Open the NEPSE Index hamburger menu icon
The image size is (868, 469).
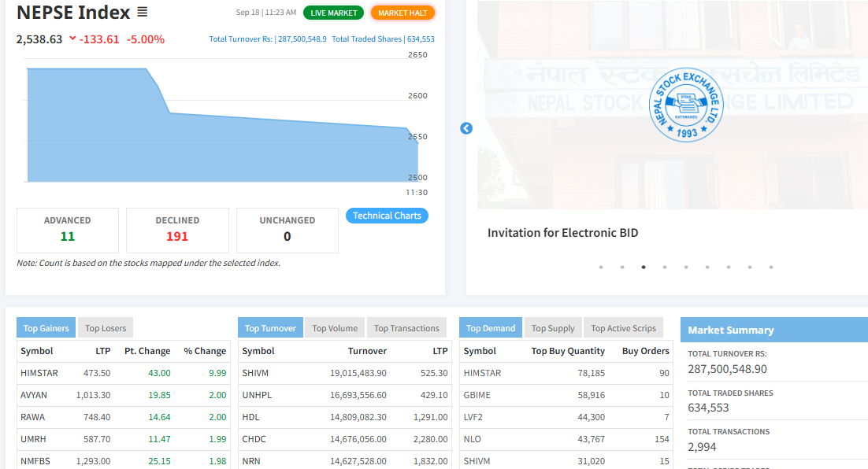[x=142, y=13]
